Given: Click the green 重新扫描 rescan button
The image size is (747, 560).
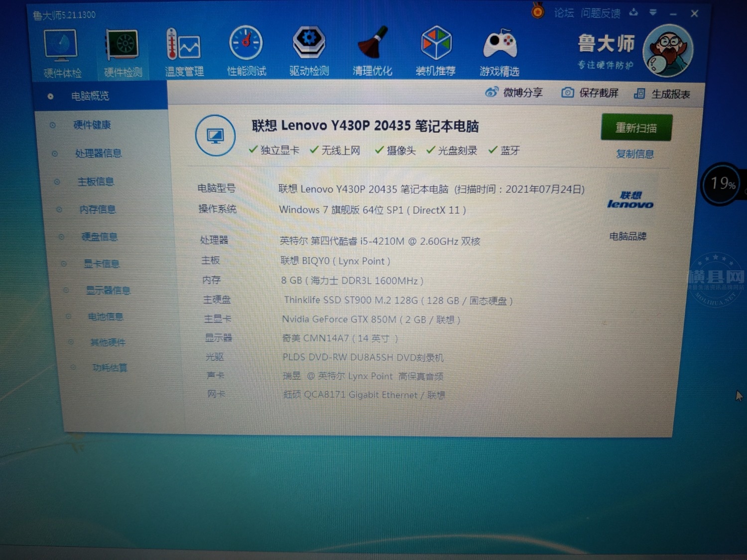Looking at the screenshot, I should 636,128.
